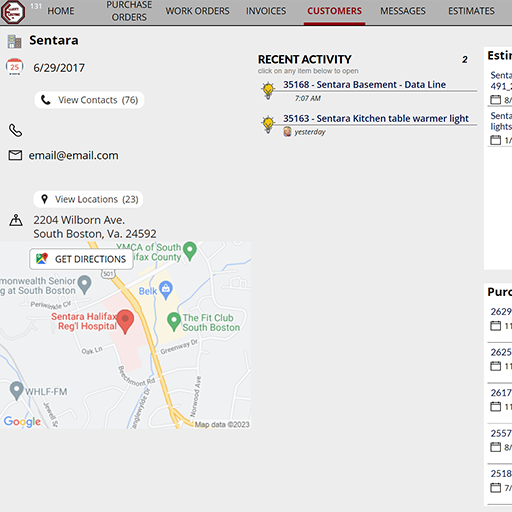Click the Commonwealth Senior Living gray pin

click(x=85, y=285)
